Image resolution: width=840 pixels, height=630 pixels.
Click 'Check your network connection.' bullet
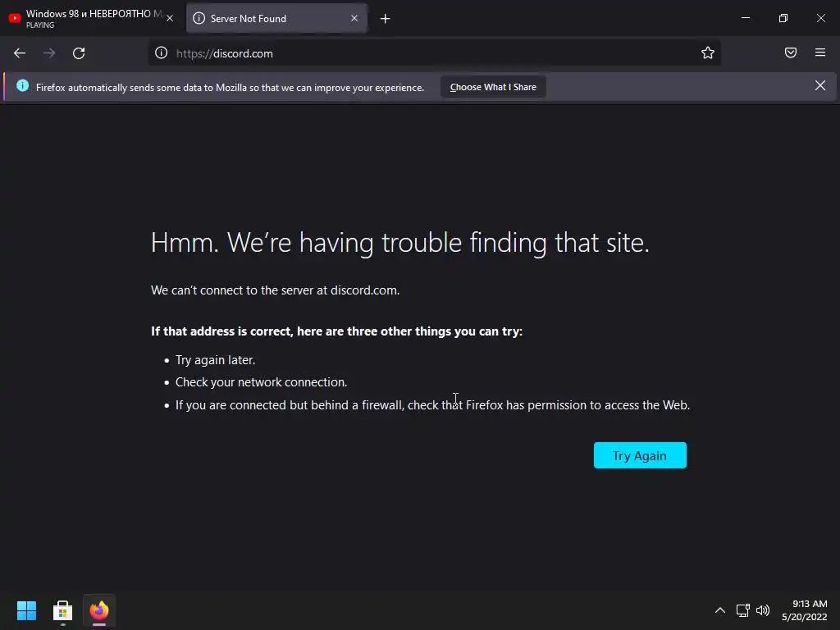point(261,382)
